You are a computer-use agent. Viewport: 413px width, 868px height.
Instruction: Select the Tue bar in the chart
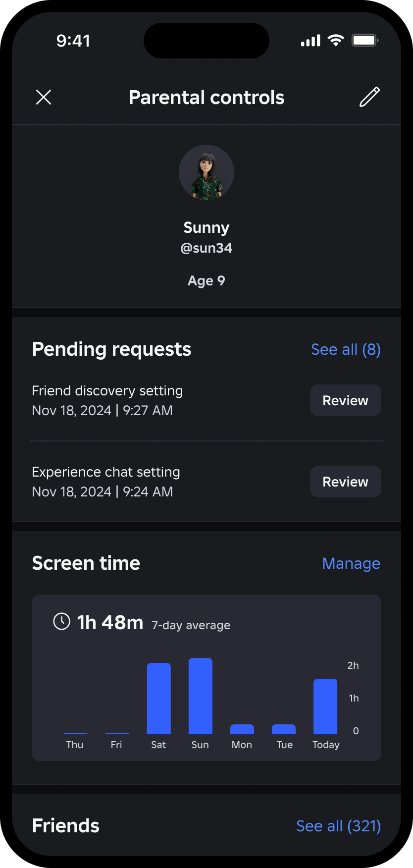click(x=284, y=729)
